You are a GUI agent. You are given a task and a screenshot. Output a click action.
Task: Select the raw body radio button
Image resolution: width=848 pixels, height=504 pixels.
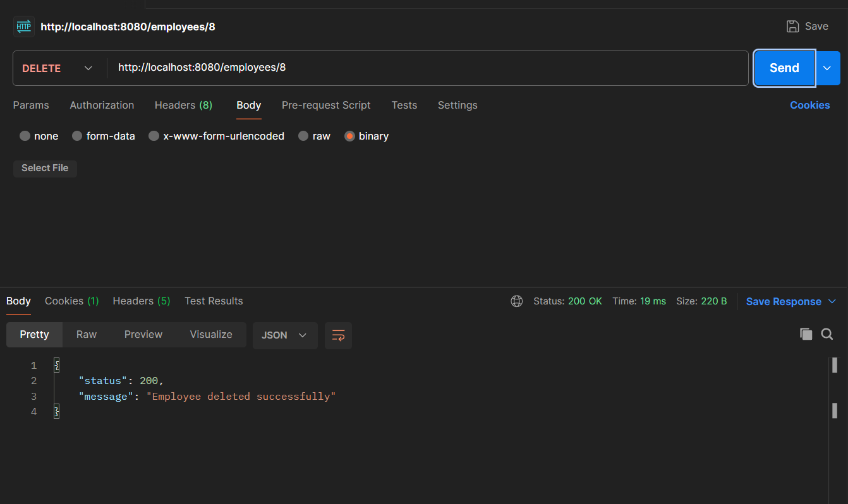click(303, 136)
